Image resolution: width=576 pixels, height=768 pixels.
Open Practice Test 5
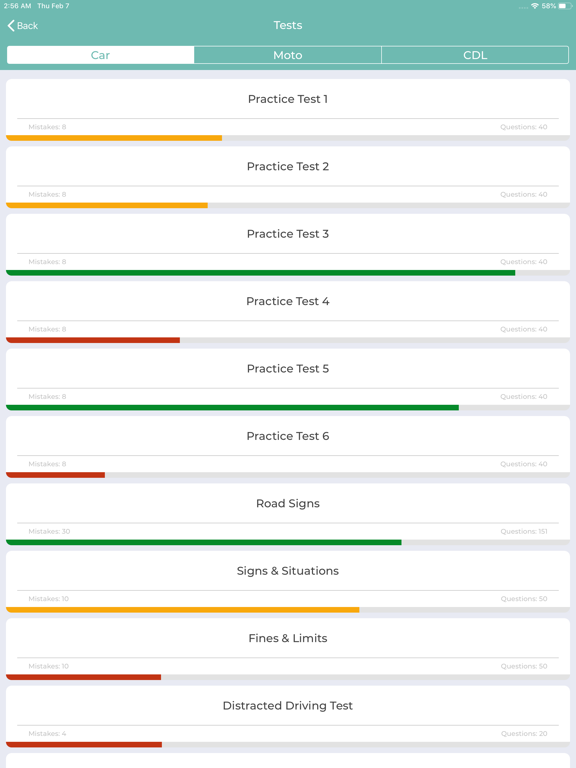coord(288,380)
